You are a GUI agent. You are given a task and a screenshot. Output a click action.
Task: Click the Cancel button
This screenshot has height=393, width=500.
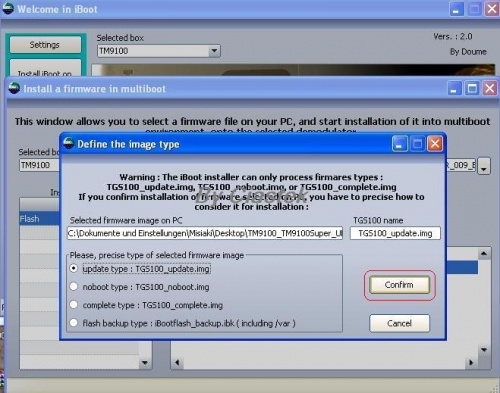click(x=399, y=323)
